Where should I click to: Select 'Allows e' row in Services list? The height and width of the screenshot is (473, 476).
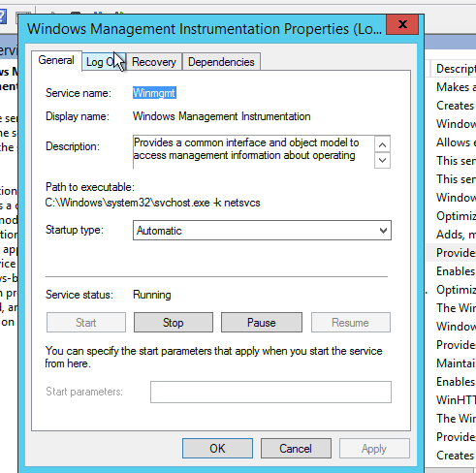point(456,142)
